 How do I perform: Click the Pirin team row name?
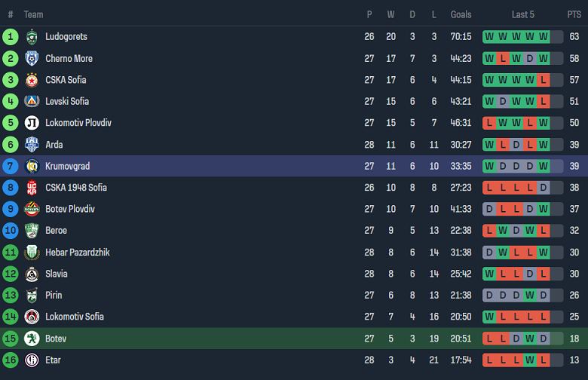(54, 296)
